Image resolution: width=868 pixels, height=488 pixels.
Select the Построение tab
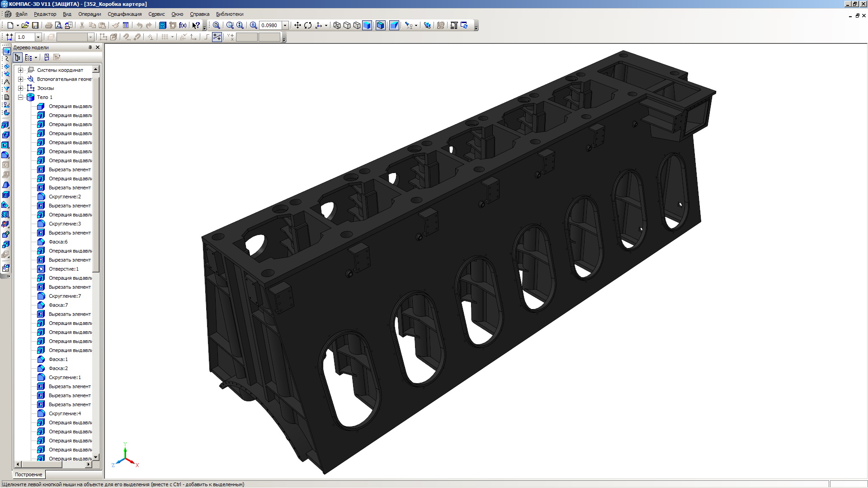pos(28,474)
